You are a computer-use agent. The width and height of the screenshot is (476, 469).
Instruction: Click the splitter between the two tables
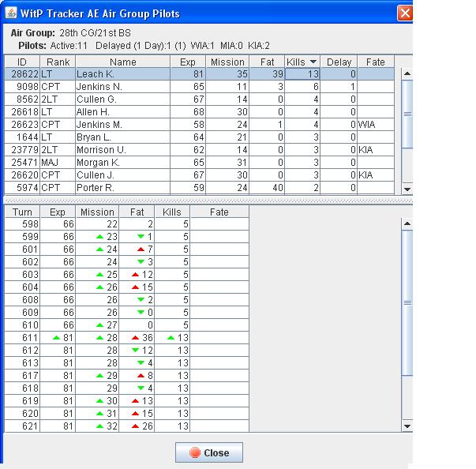pos(208,201)
